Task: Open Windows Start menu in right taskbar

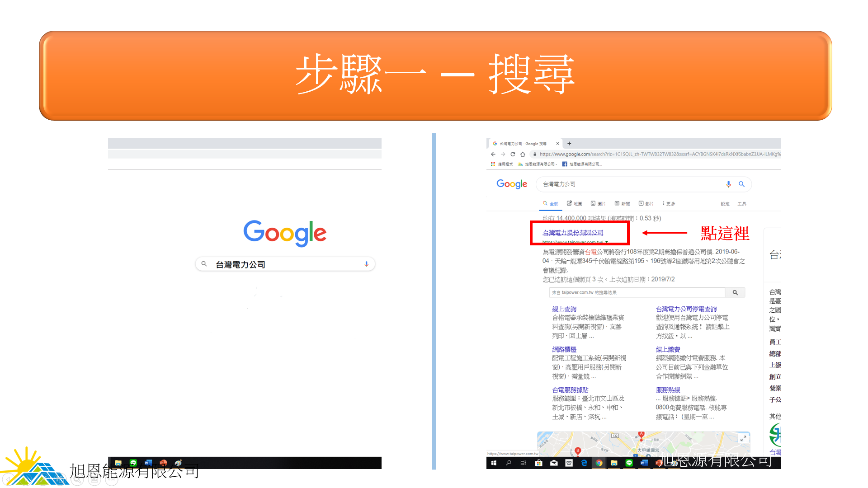Action: click(x=494, y=463)
